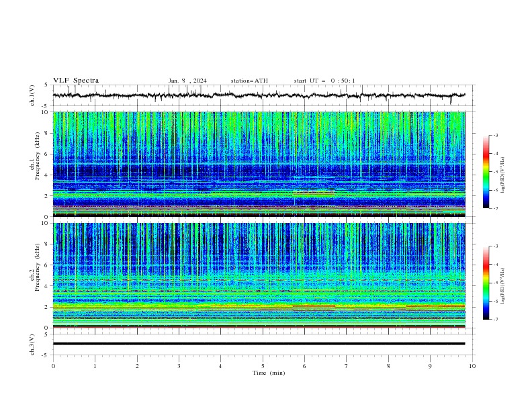Click inside the ch.1 spectrogram panel
Screen dimensions: 532x411
click(259, 164)
